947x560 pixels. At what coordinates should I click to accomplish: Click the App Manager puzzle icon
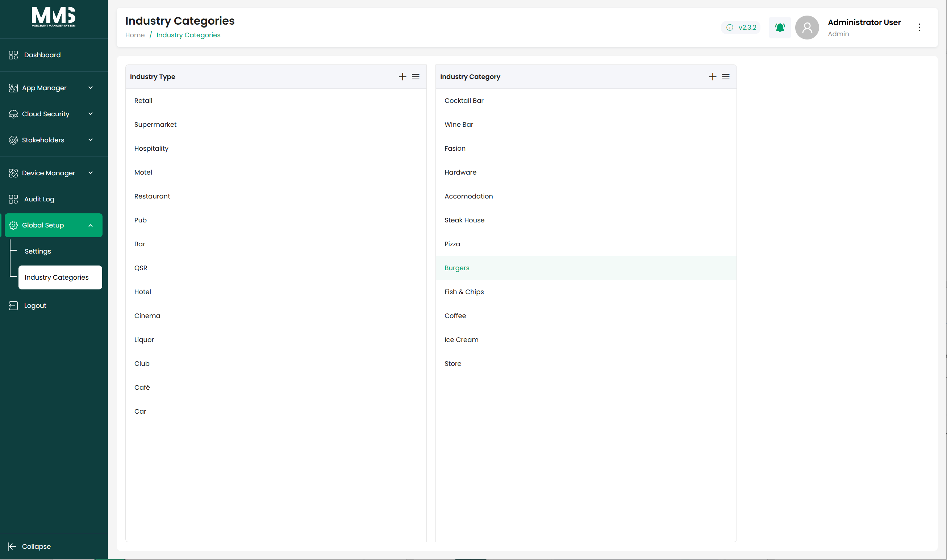13,88
